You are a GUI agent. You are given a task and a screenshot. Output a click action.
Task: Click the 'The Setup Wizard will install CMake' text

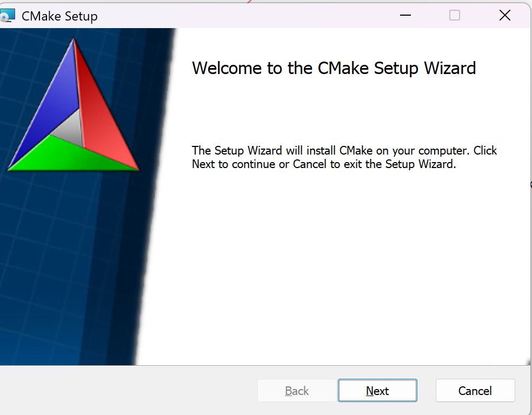click(x=344, y=157)
